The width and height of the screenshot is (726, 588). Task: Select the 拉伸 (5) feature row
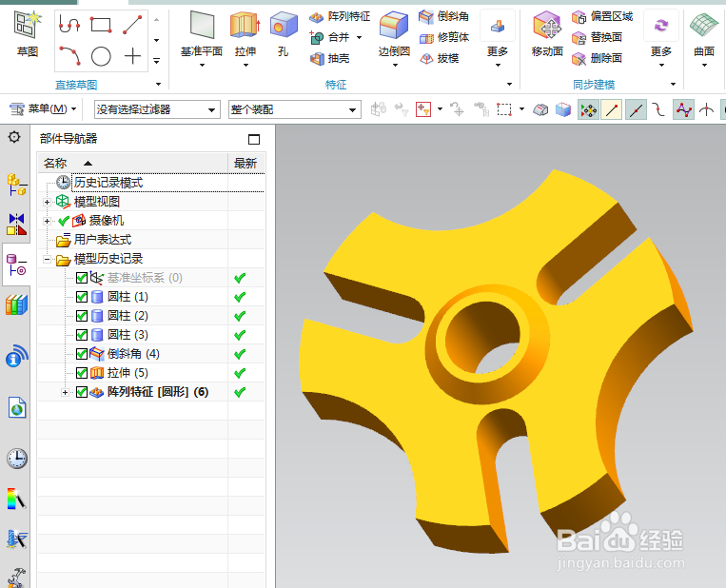coord(151,373)
